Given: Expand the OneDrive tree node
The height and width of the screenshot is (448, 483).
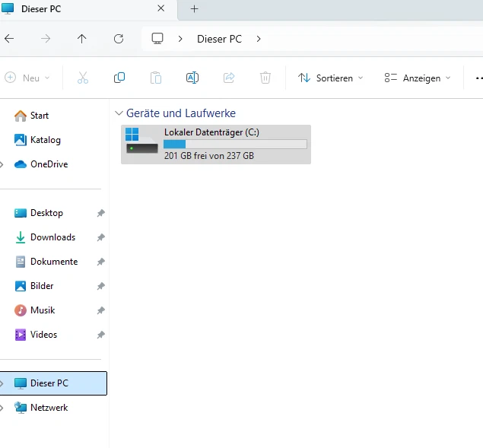Looking at the screenshot, I should (x=2, y=164).
